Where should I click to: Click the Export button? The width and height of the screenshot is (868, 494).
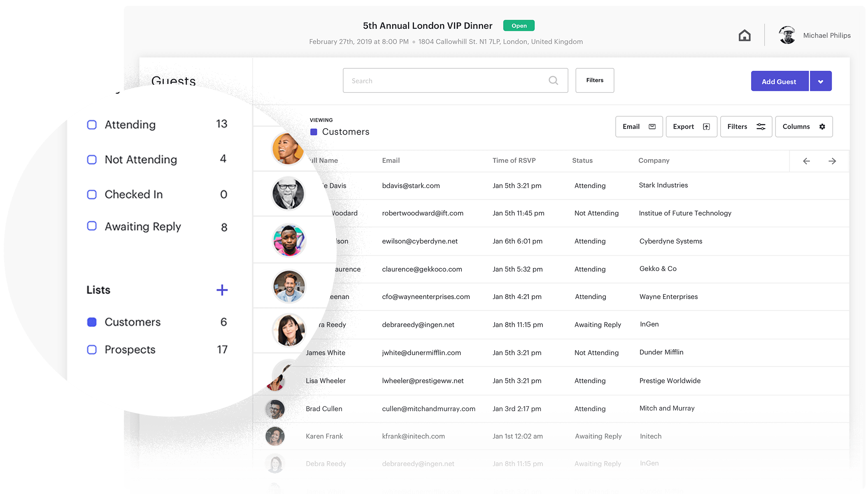(691, 127)
